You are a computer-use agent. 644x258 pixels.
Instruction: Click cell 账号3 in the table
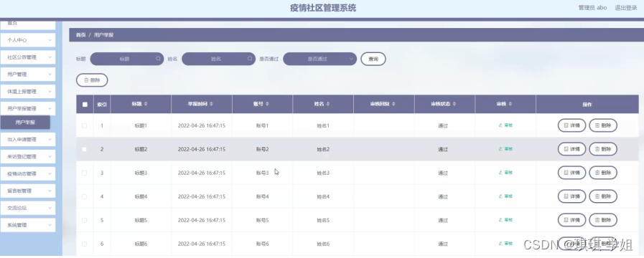click(x=262, y=173)
